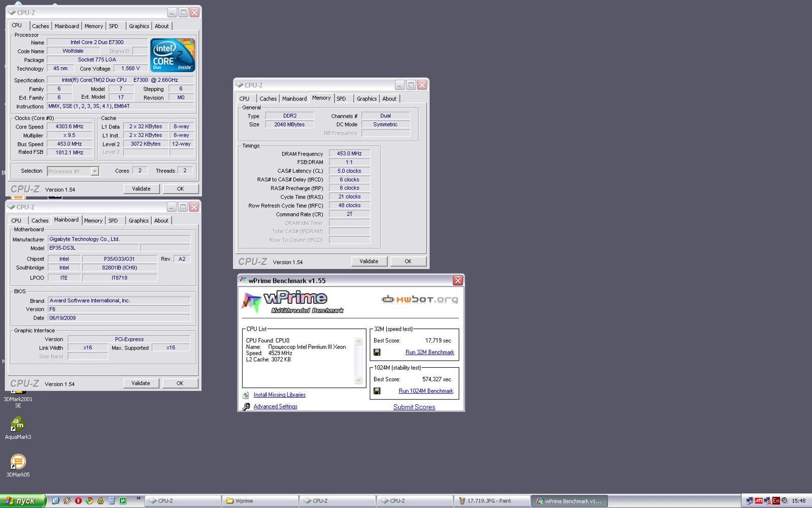Click Validate in the Memory tab window
The width and height of the screenshot is (812, 508).
pos(369,261)
